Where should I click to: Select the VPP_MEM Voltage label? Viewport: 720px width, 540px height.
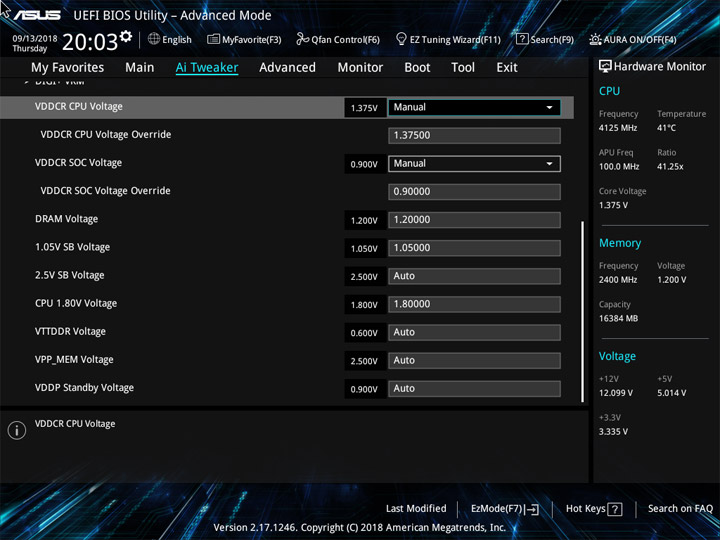tap(74, 360)
